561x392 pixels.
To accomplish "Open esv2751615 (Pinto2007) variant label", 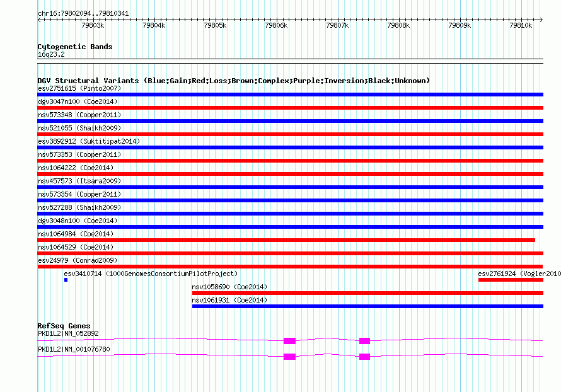I will [x=79, y=88].
